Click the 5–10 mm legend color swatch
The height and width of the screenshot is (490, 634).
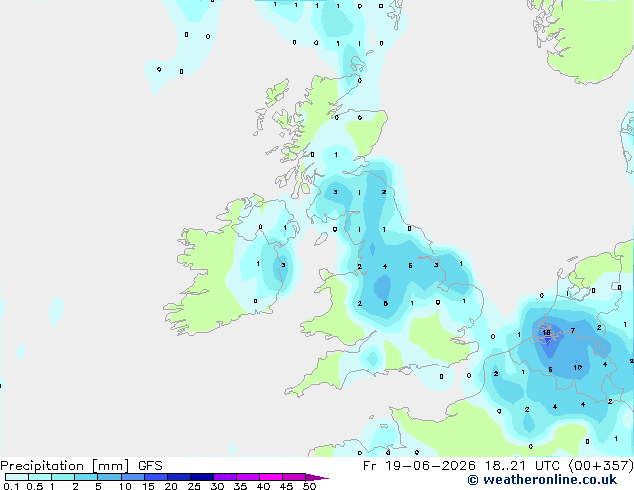coord(109,477)
